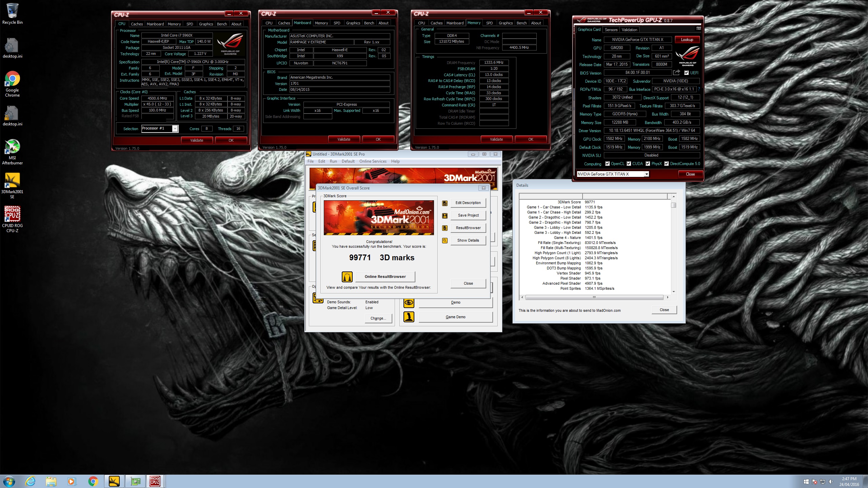Screen dimensions: 868x488
Task: Toggle the PhysX checkbox
Action: coord(648,164)
